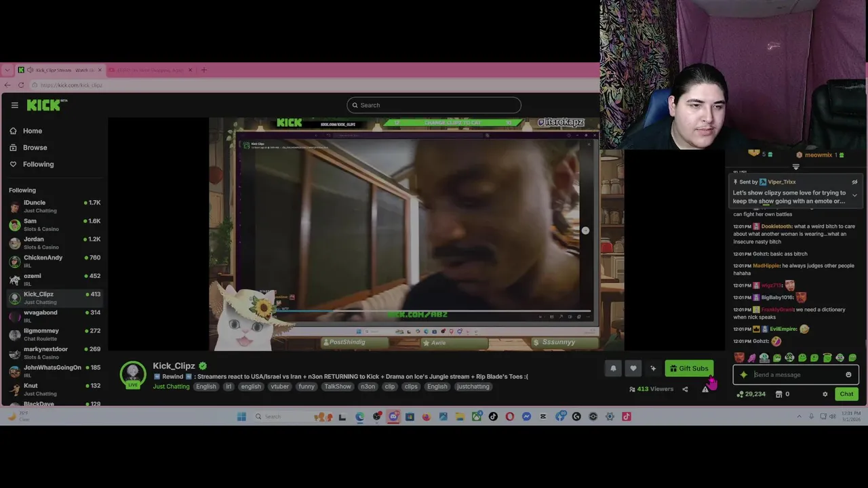Open Following in sidebar

tap(31, 164)
